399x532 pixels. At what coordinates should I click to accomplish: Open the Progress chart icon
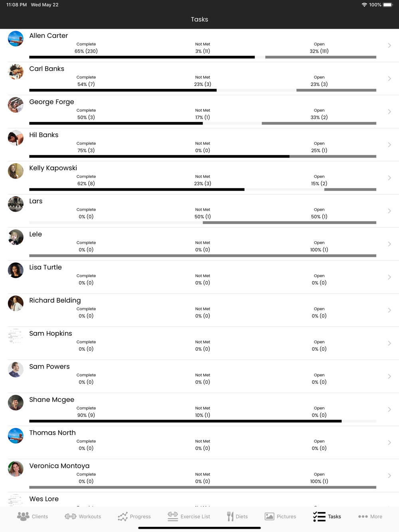click(x=122, y=516)
